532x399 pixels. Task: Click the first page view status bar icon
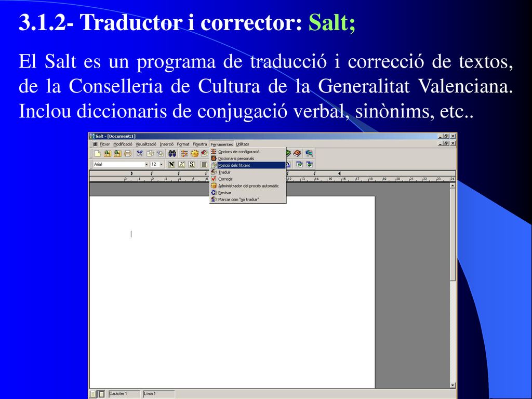[x=93, y=394]
